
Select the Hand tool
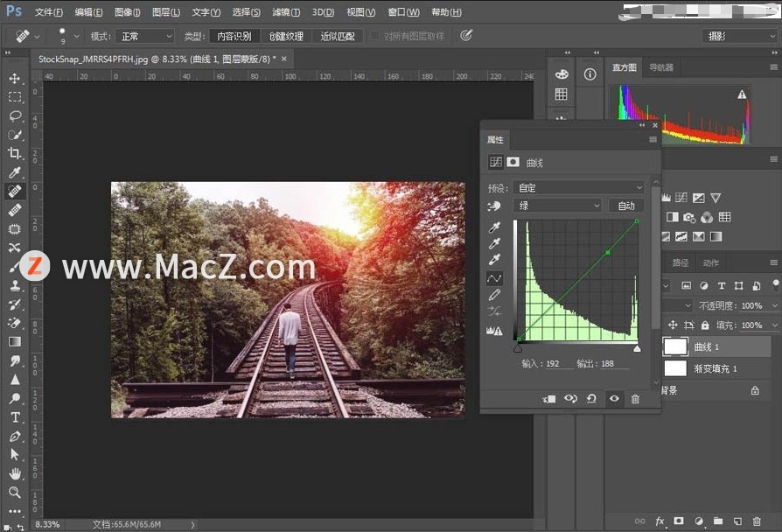tap(15, 473)
